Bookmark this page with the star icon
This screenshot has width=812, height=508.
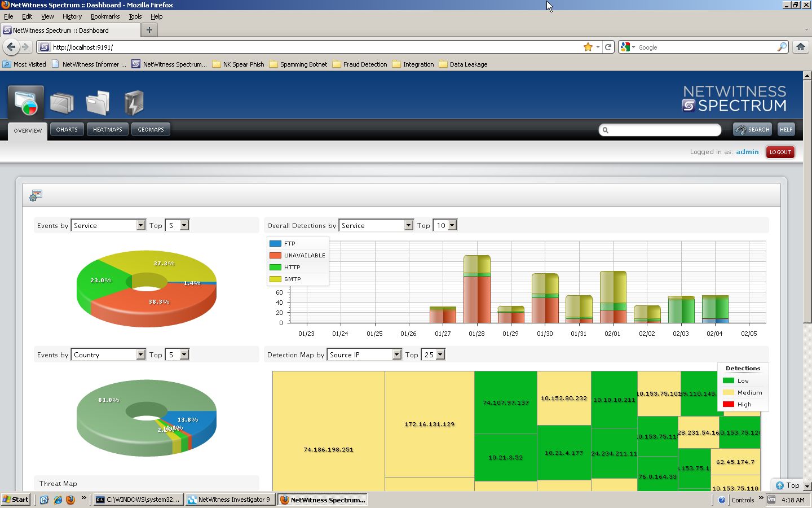click(x=588, y=47)
